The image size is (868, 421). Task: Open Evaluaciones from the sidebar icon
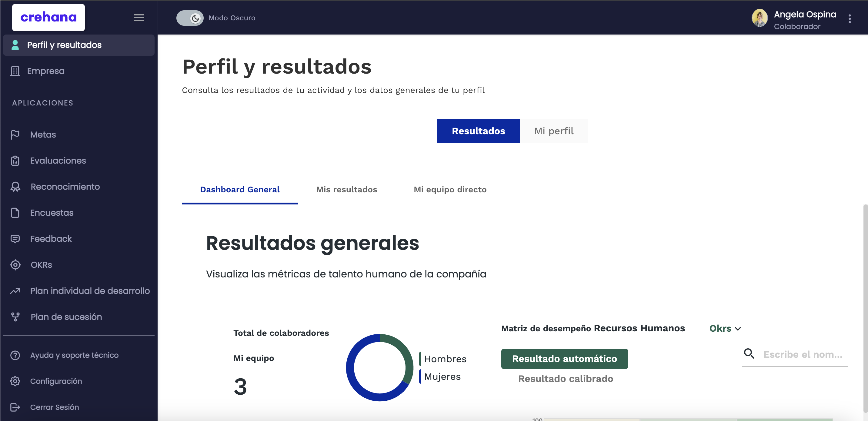pos(15,161)
